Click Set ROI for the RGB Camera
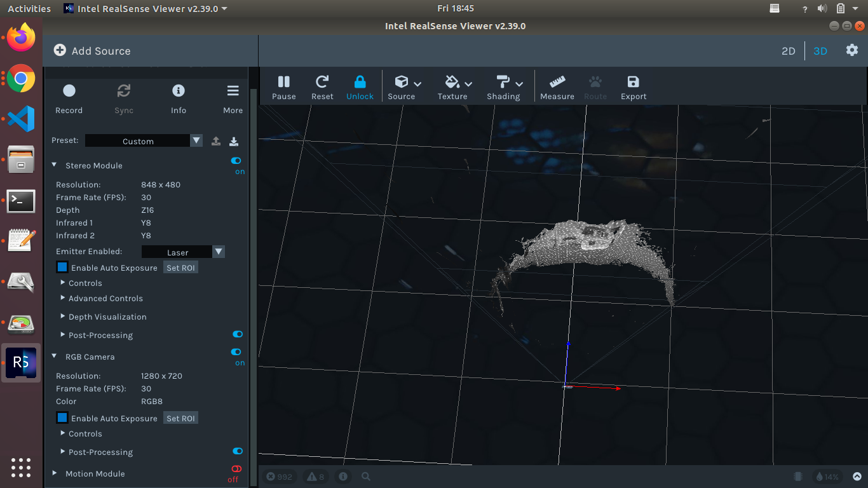The image size is (868, 488). coord(180,417)
